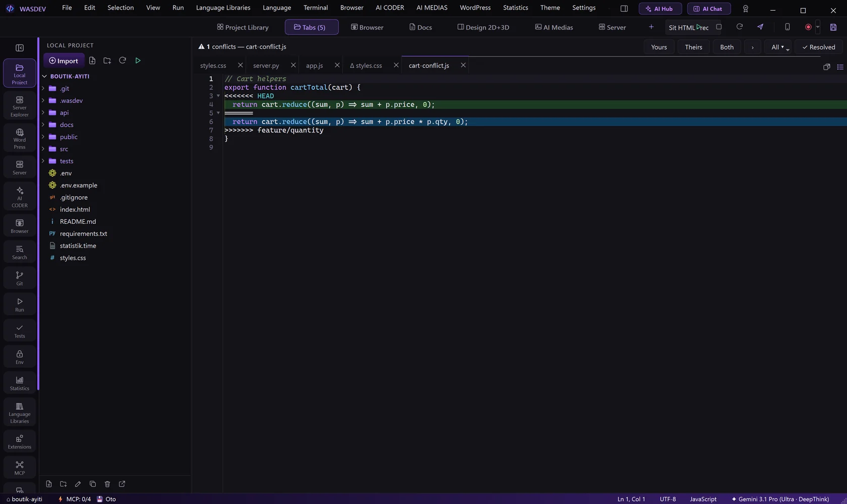This screenshot has height=504, width=847.
Task: Open the Git sidebar panel
Action: (20, 278)
